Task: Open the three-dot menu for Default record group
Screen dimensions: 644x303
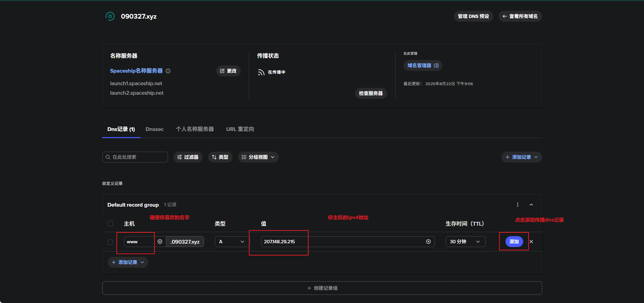Action: [x=517, y=205]
